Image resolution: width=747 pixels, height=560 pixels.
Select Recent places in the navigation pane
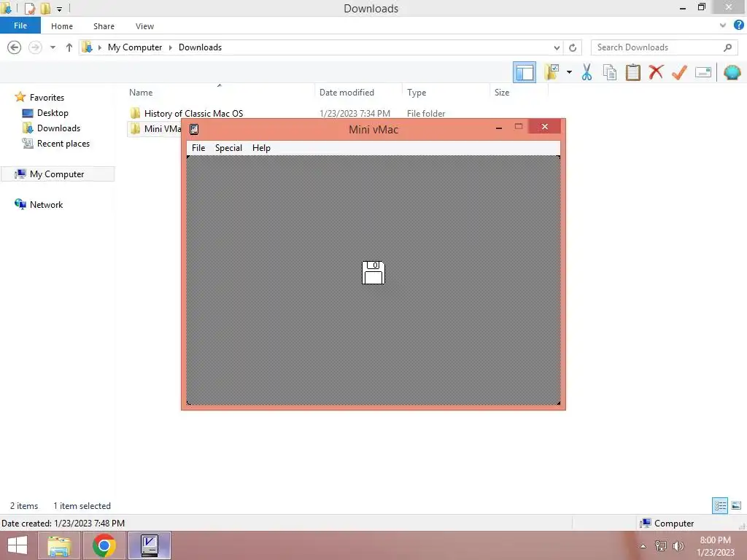point(63,144)
